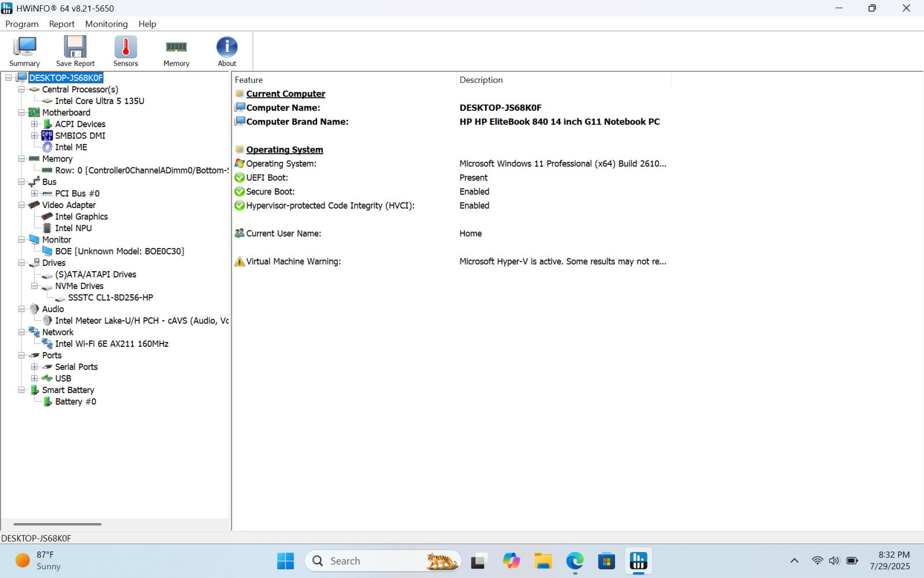The height and width of the screenshot is (578, 924).
Task: Collapse the Motherboard tree node
Action: [x=21, y=113]
